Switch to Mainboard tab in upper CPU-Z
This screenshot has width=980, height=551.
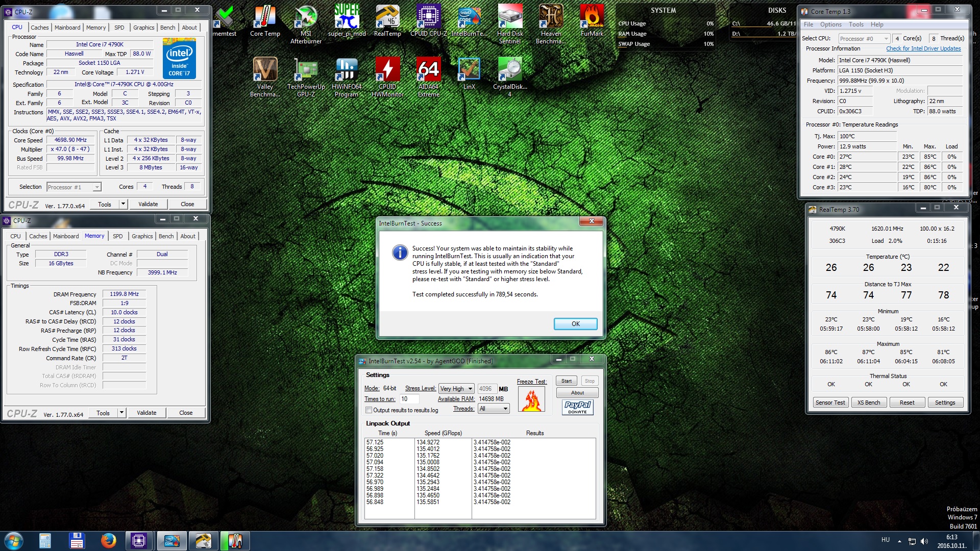coord(67,28)
